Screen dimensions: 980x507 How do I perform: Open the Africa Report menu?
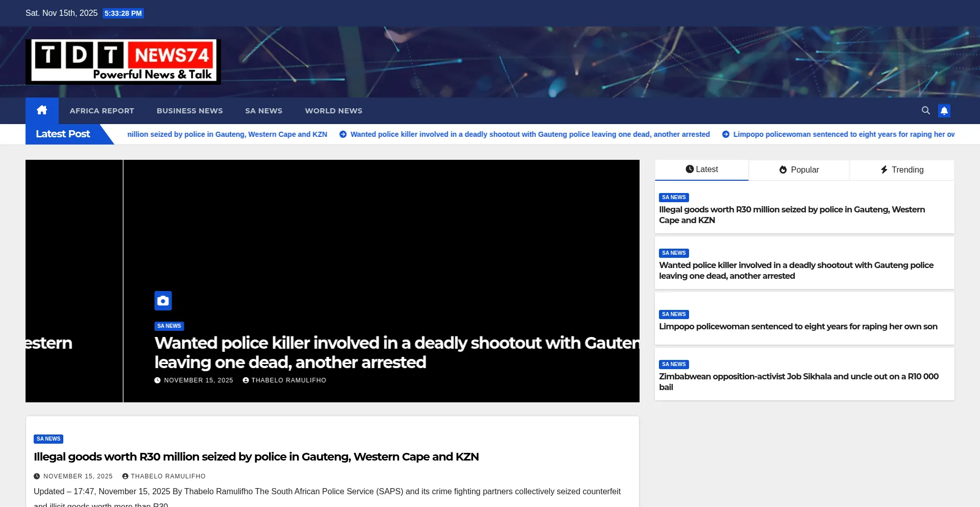(102, 111)
